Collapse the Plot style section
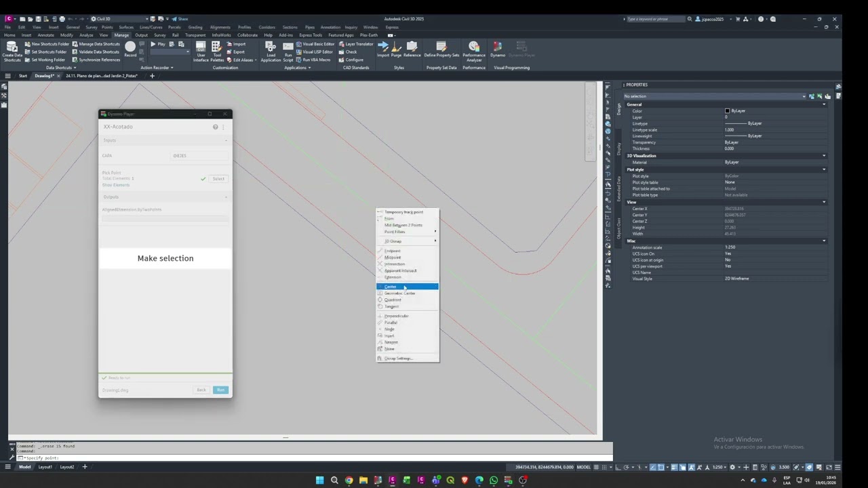This screenshot has width=868, height=488. (824, 169)
